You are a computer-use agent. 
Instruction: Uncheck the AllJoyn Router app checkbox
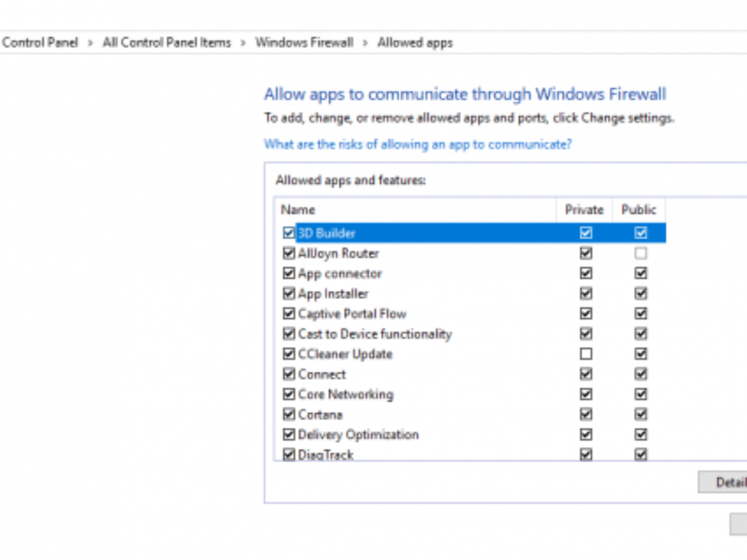[x=289, y=253]
